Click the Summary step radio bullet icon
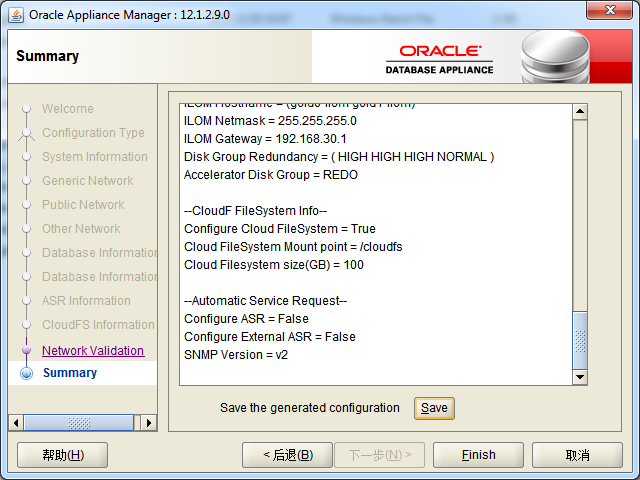The height and width of the screenshot is (480, 640). click(x=27, y=373)
